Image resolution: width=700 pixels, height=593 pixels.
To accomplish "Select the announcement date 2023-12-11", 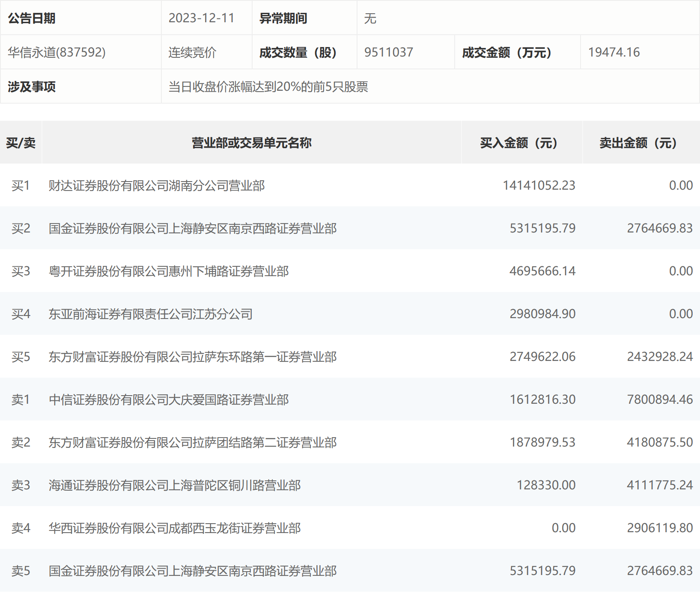I will (x=202, y=18).
